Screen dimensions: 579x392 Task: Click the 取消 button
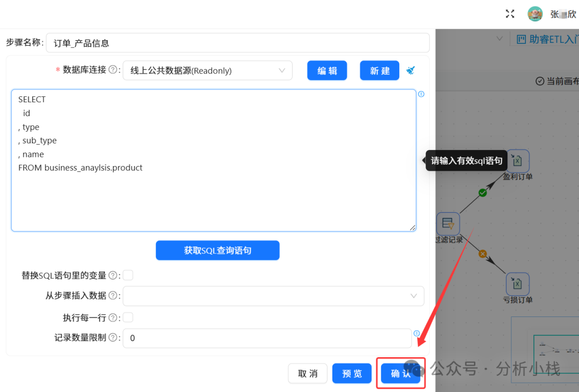coord(308,374)
